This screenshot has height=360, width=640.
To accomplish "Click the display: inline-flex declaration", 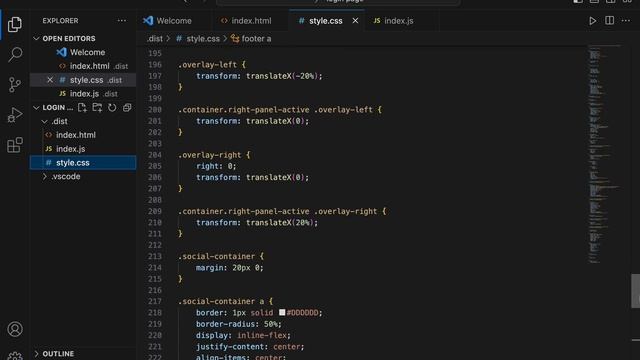I will point(243,335).
